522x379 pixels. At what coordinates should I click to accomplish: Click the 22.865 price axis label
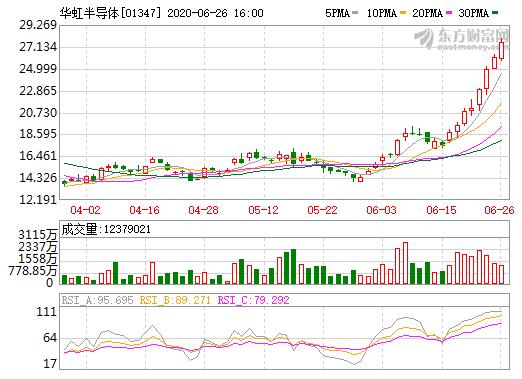tap(38, 91)
